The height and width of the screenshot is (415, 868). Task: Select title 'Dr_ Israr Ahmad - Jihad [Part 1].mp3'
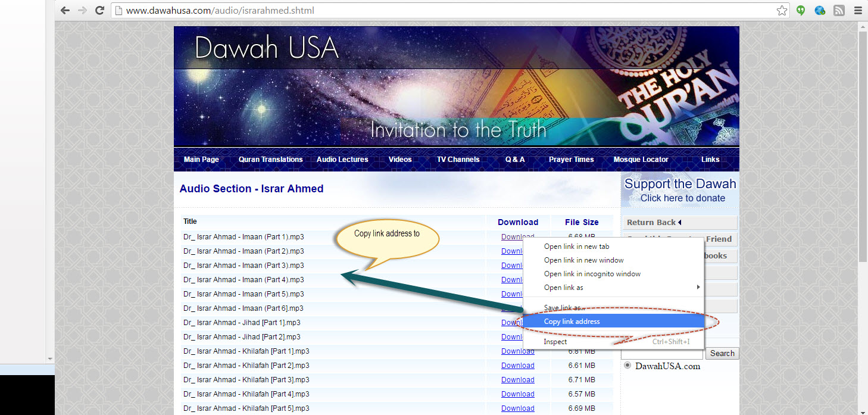pos(242,323)
